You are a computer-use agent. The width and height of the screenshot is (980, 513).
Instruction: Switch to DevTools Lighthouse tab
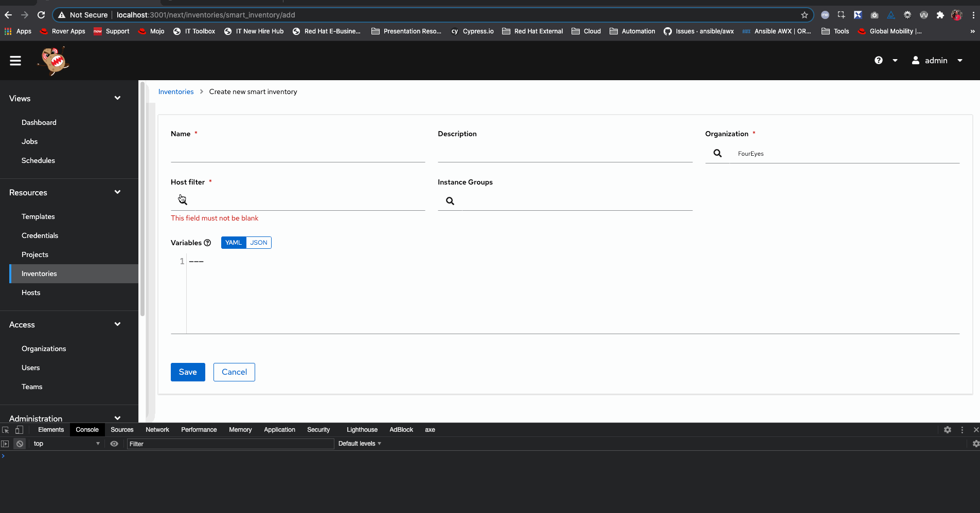click(362, 430)
